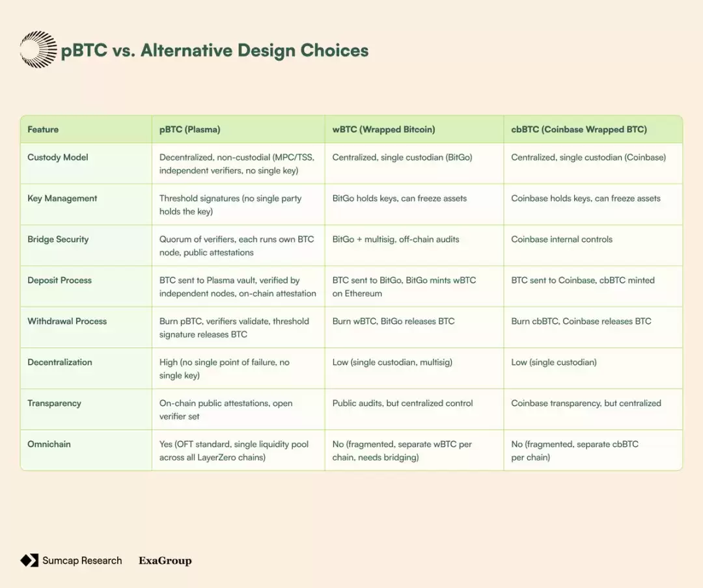Select the 'wBTC (Wrapped Bitcoin)' column header
Viewport: 703px width, 588px height.
click(383, 129)
